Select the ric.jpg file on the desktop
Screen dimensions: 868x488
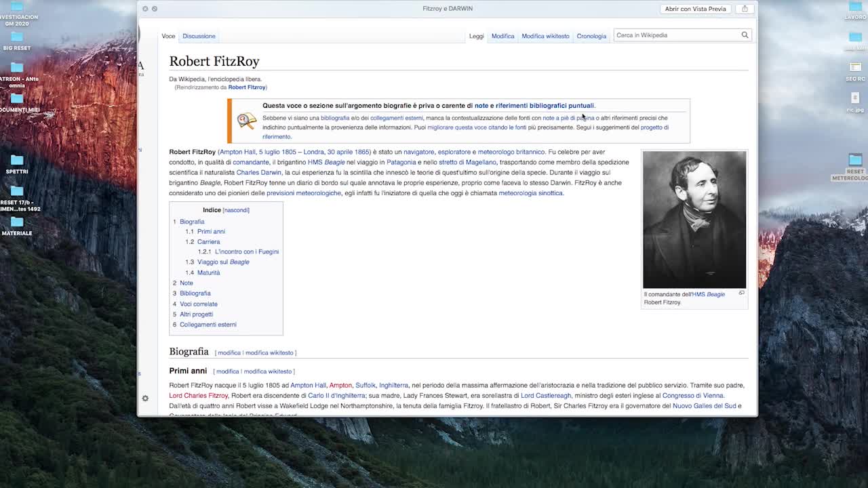(x=856, y=102)
